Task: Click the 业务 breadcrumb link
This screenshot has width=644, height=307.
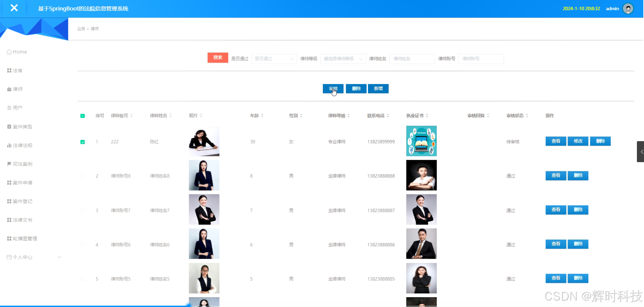Action: (81, 29)
